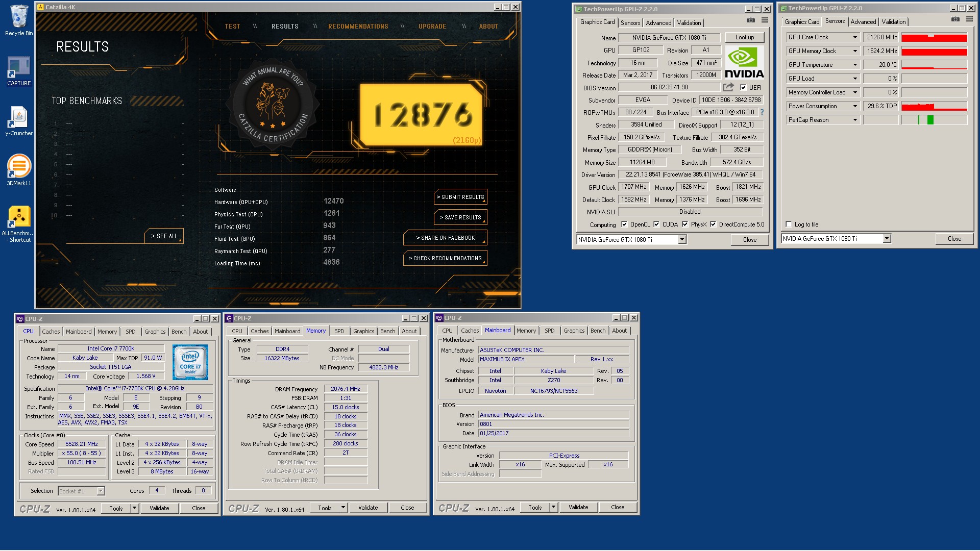Click SHARE ON FACEBOOK button
The width and height of the screenshot is (980, 551).
click(445, 238)
